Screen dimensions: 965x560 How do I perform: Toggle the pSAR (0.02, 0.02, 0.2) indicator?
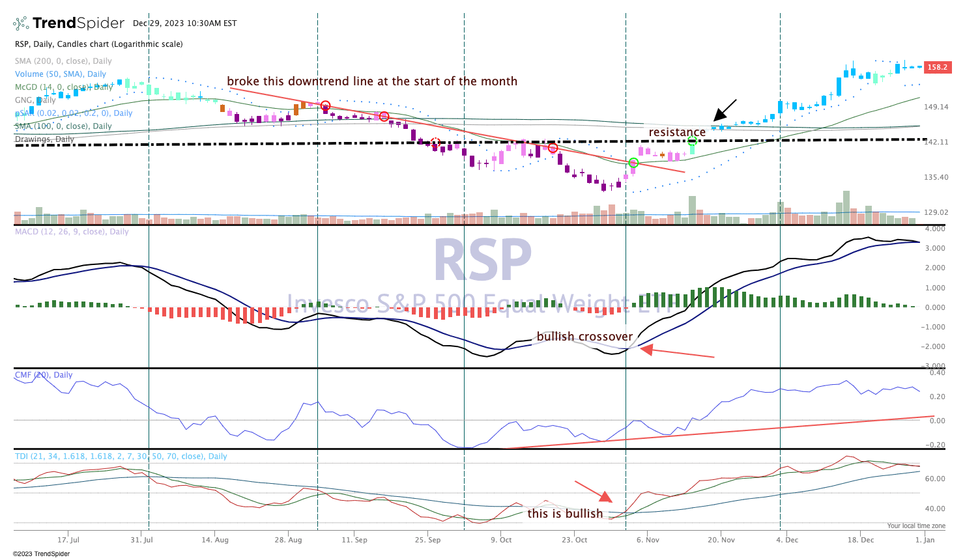73,113
